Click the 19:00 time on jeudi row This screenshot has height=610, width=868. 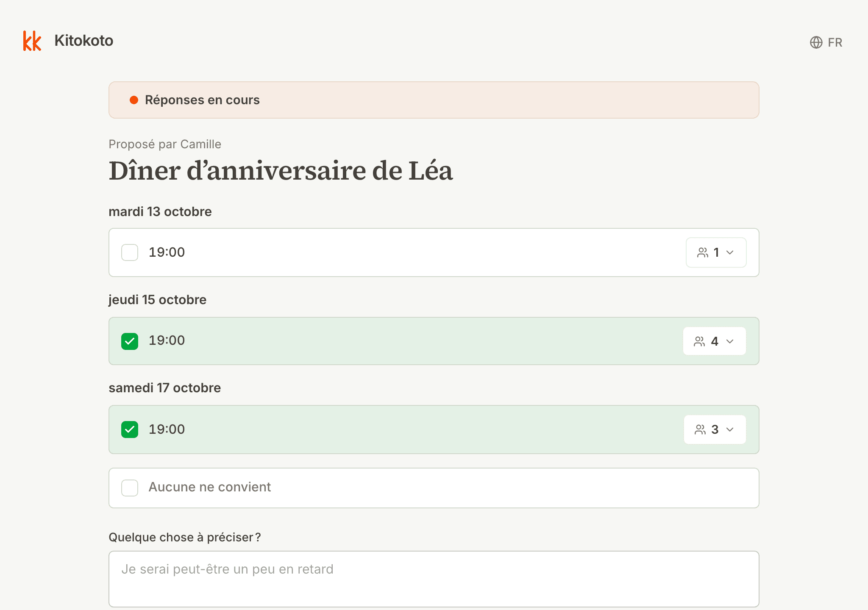[167, 341]
